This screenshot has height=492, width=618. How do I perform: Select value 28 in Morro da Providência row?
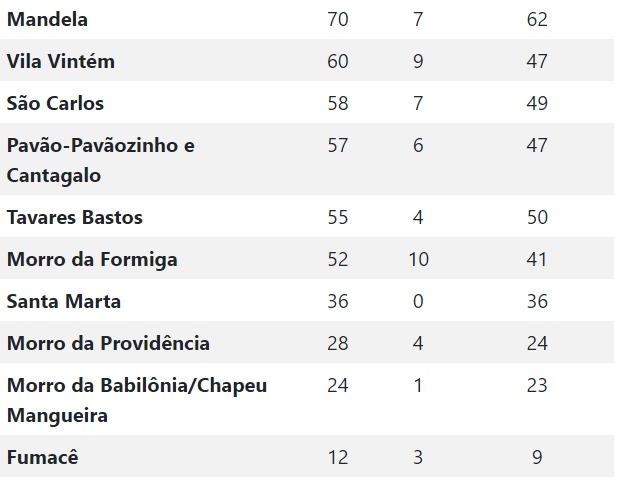point(338,343)
